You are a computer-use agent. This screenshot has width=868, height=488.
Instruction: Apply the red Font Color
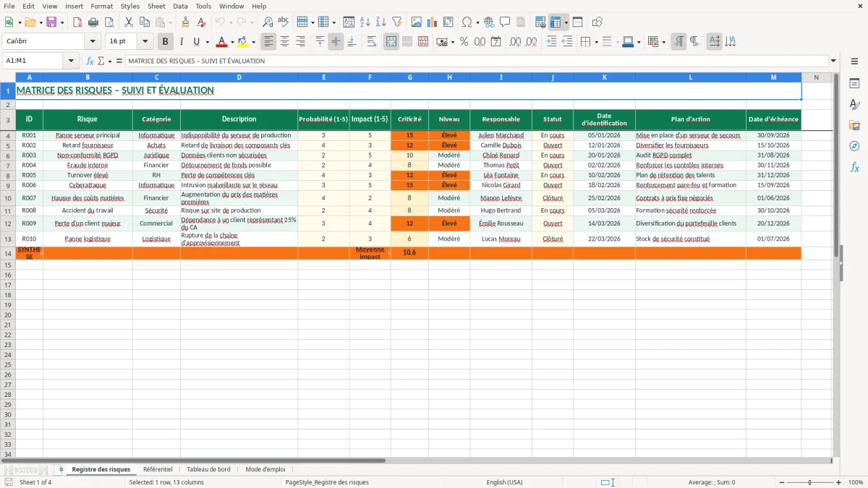(x=222, y=42)
